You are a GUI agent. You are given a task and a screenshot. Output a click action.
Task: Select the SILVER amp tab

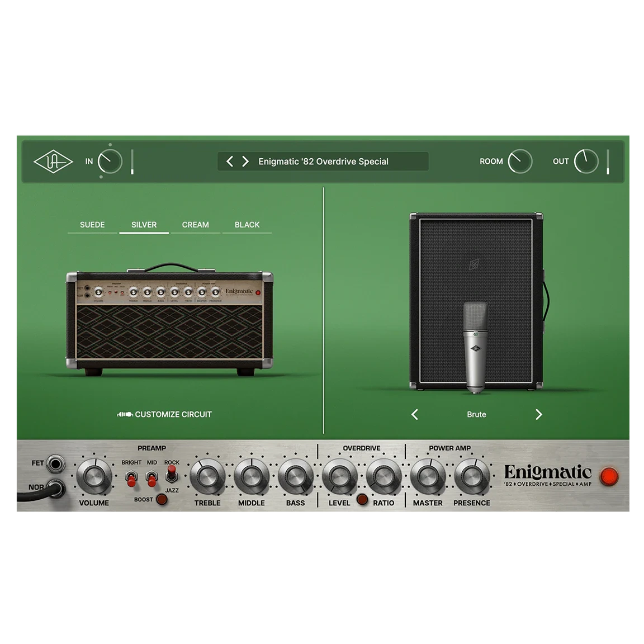pos(144,225)
